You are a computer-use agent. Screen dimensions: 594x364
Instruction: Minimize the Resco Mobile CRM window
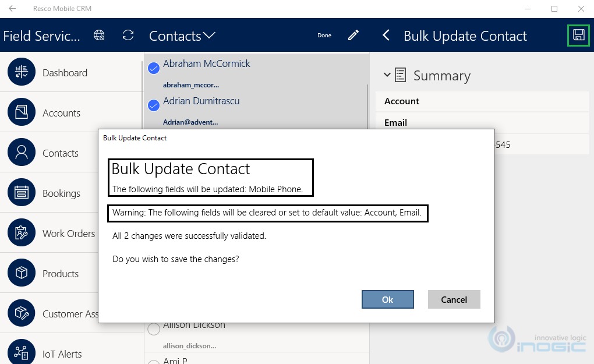pos(528,8)
